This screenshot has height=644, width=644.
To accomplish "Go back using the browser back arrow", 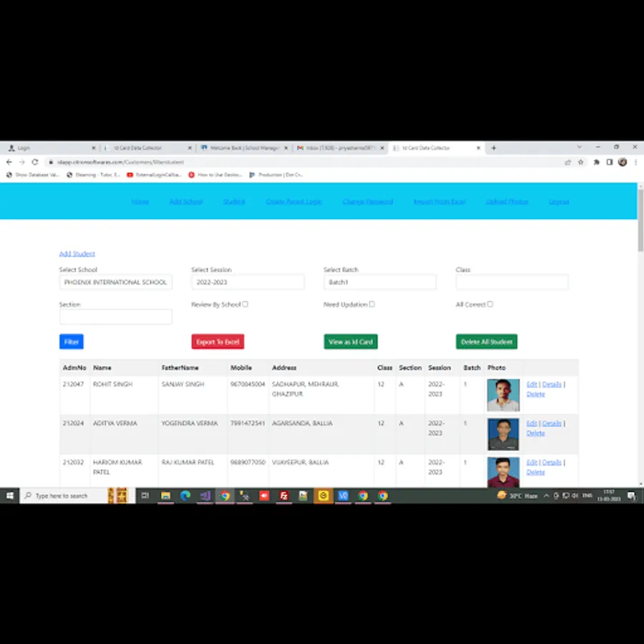I will point(9,162).
